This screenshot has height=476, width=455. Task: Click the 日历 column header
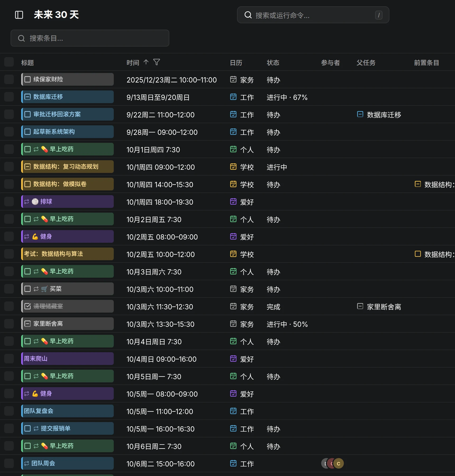(x=236, y=63)
